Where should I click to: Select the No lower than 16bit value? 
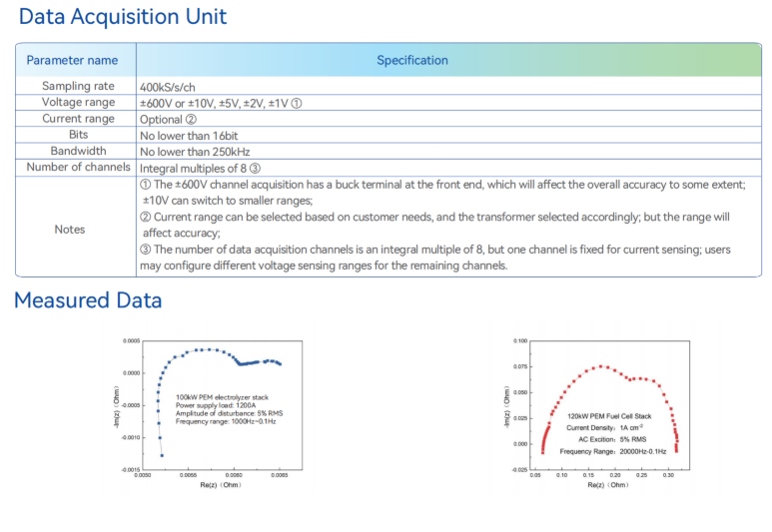pos(189,135)
